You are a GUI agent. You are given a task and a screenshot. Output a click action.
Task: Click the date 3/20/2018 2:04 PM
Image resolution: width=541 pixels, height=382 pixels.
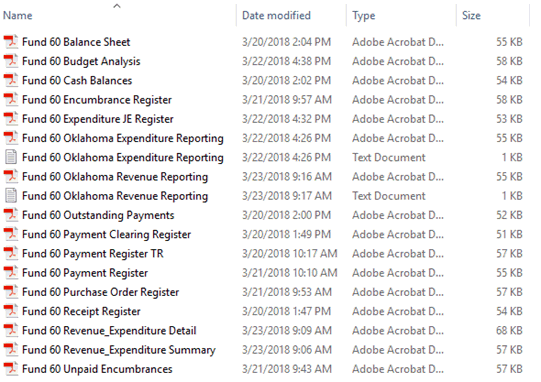coord(286,42)
